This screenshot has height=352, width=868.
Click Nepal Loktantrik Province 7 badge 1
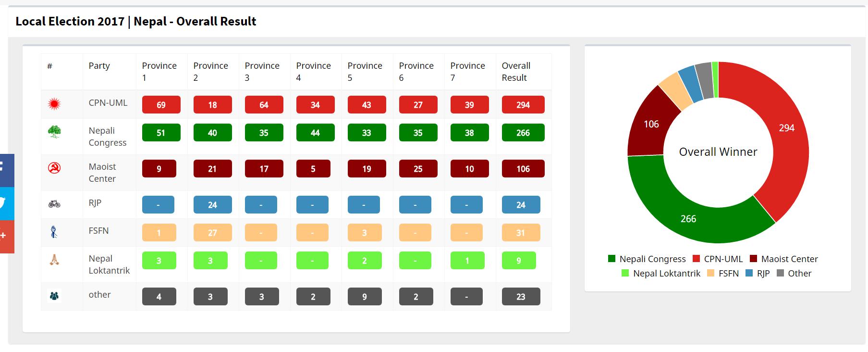[467, 261]
